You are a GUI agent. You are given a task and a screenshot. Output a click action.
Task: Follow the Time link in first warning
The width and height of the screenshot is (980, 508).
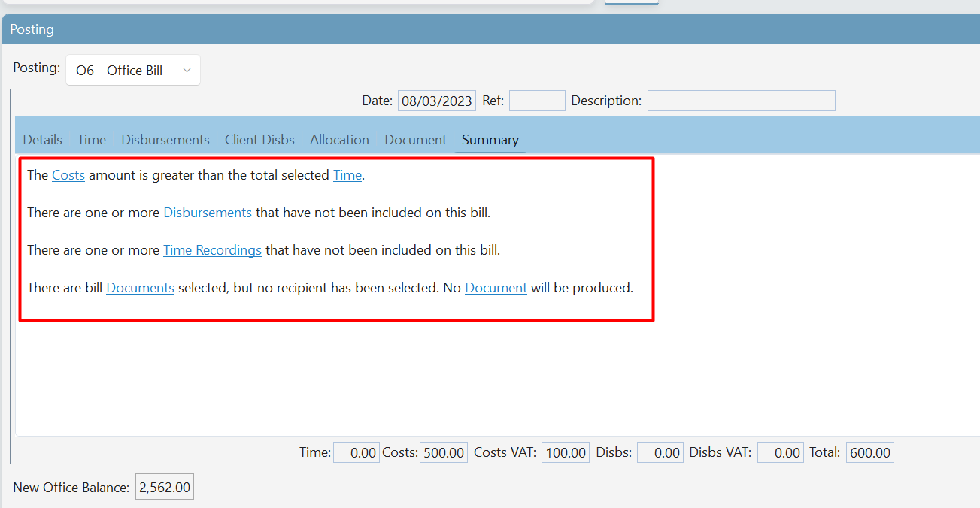pyautogui.click(x=347, y=175)
